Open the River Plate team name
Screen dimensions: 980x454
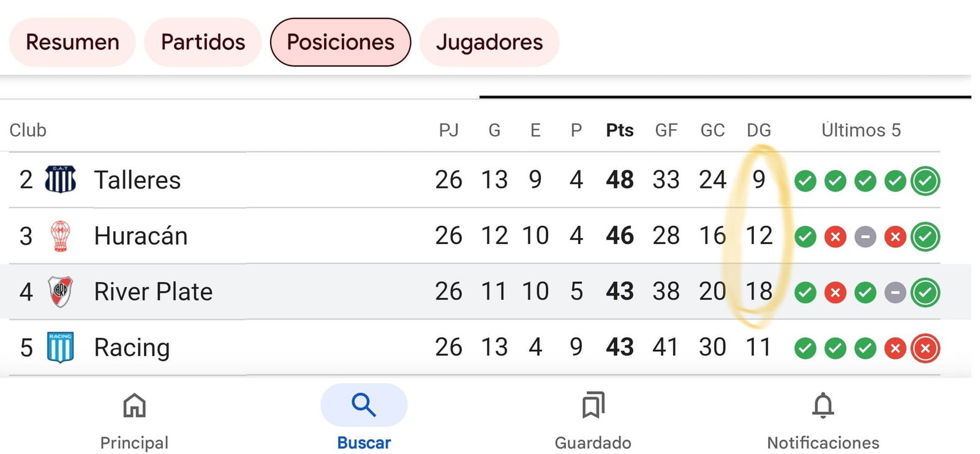tap(153, 291)
